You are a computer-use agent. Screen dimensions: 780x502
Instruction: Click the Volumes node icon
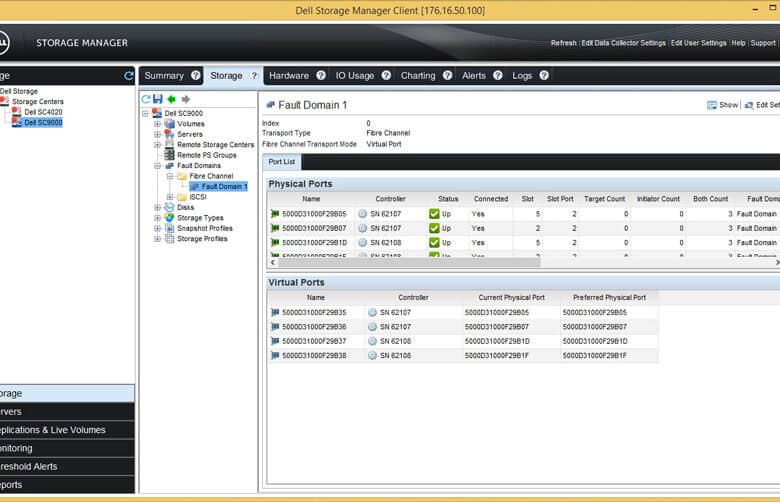point(170,123)
